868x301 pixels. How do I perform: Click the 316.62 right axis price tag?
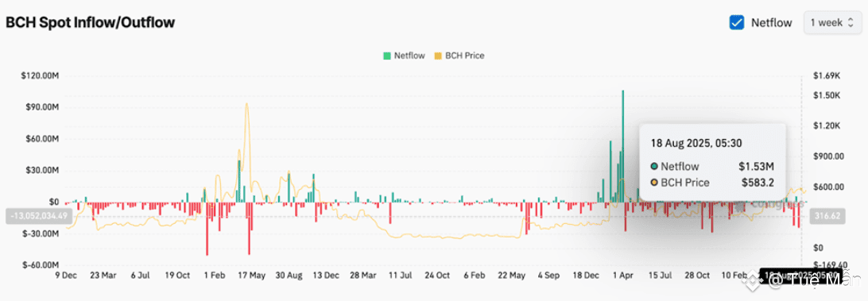point(827,216)
